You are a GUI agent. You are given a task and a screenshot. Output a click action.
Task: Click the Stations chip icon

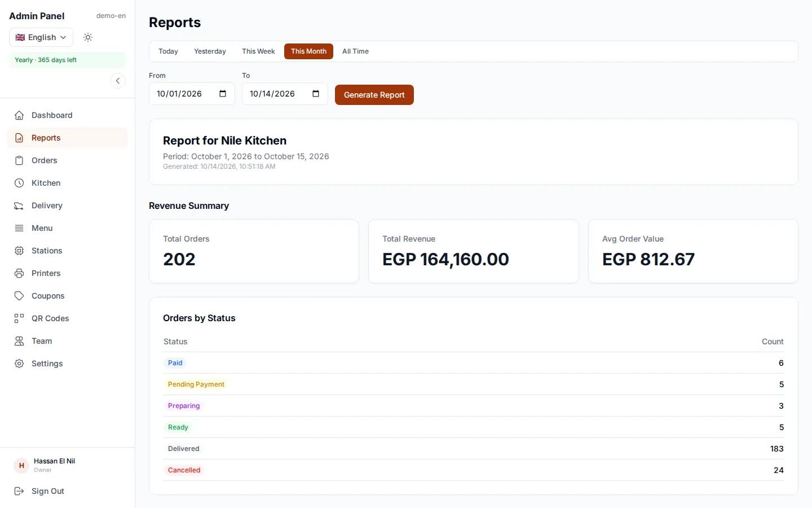pyautogui.click(x=19, y=251)
